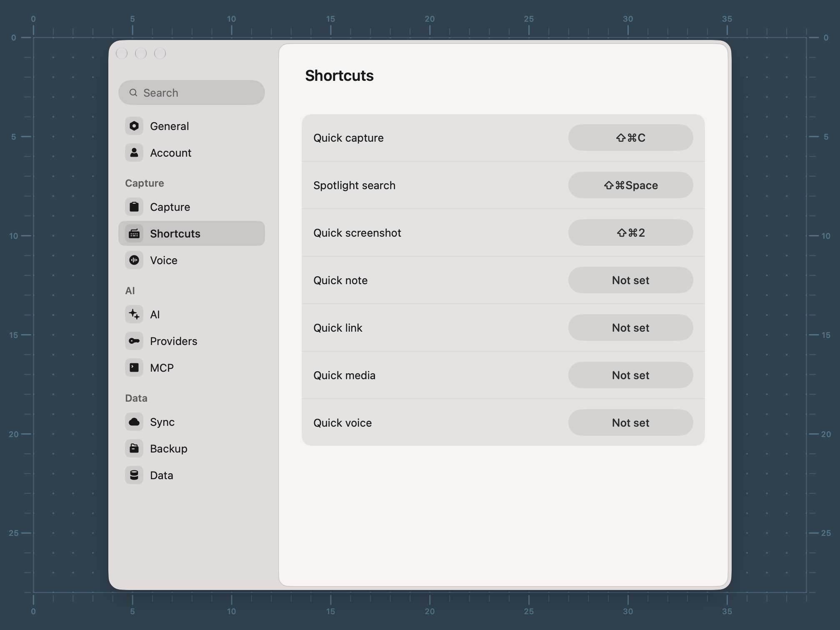840x630 pixels.
Task: Open the Backup sidebar label
Action: pos(169,449)
